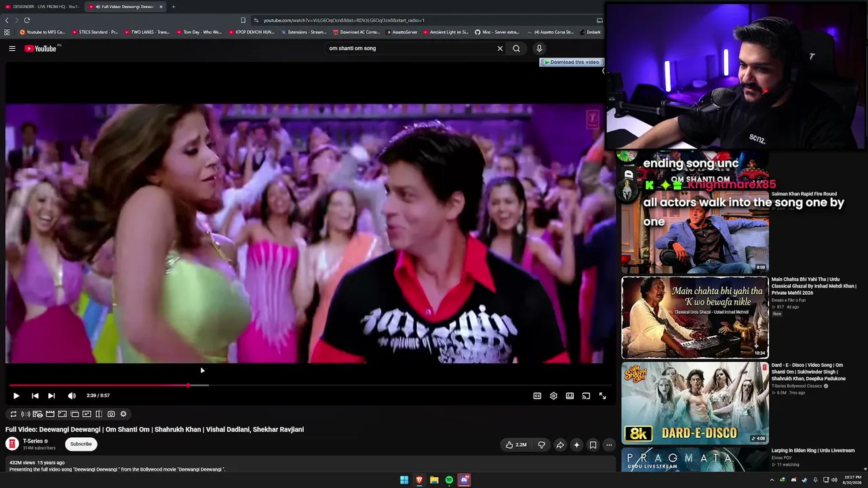Open the player settings gear
Image resolution: width=868 pixels, height=488 pixels.
click(x=553, y=396)
